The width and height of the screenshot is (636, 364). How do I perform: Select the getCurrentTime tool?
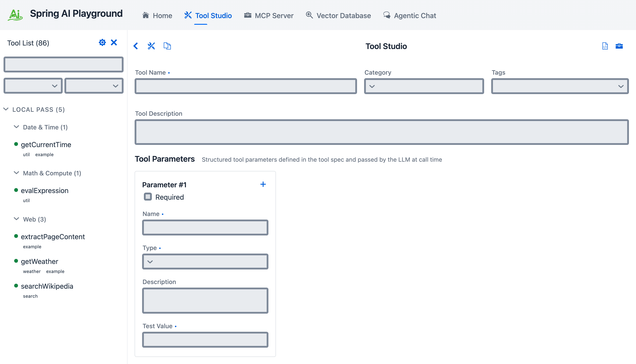tap(46, 144)
